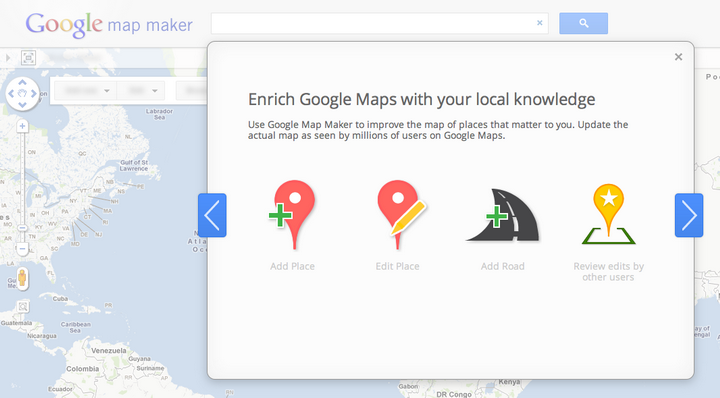Click the "Colombia" country label
Screen dimensions: 720x398
[82, 369]
